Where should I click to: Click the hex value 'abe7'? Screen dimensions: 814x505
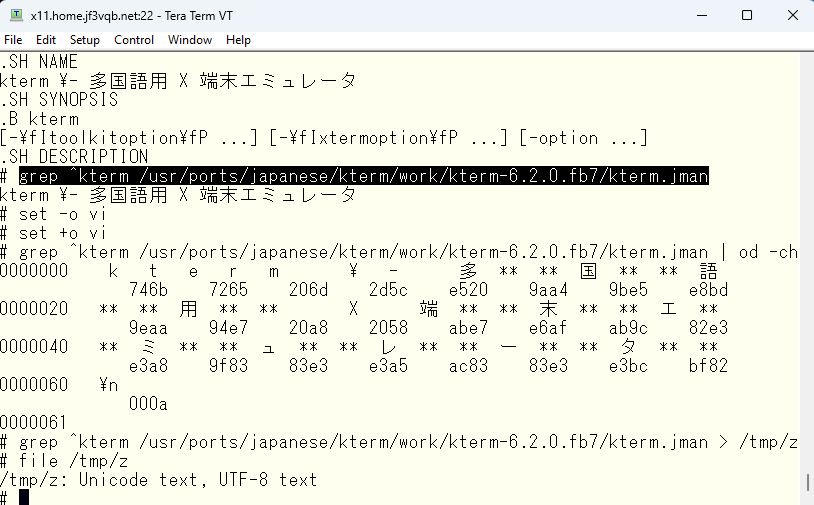(468, 327)
